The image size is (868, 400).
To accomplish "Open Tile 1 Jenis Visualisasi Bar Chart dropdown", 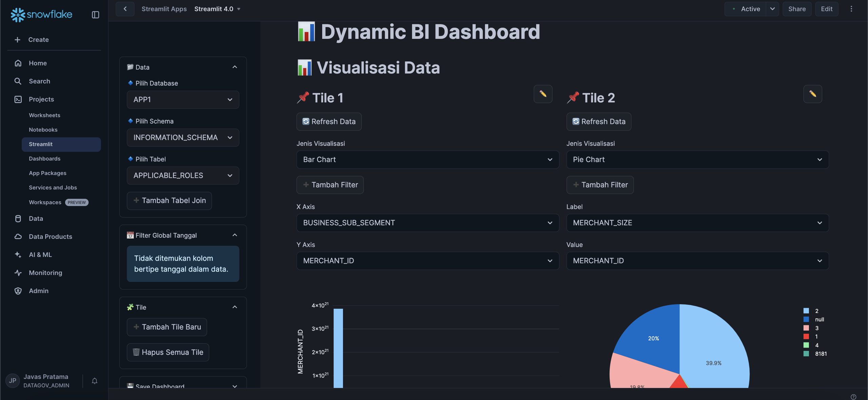I will click(x=428, y=160).
